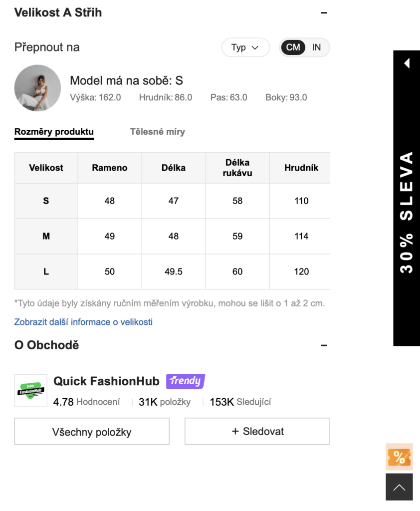
Task: Switch to the Tělesné míry tab
Action: pos(157,132)
